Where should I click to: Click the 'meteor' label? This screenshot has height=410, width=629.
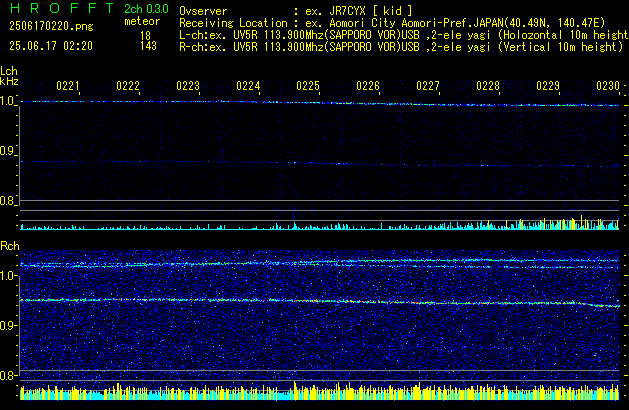pos(142,21)
